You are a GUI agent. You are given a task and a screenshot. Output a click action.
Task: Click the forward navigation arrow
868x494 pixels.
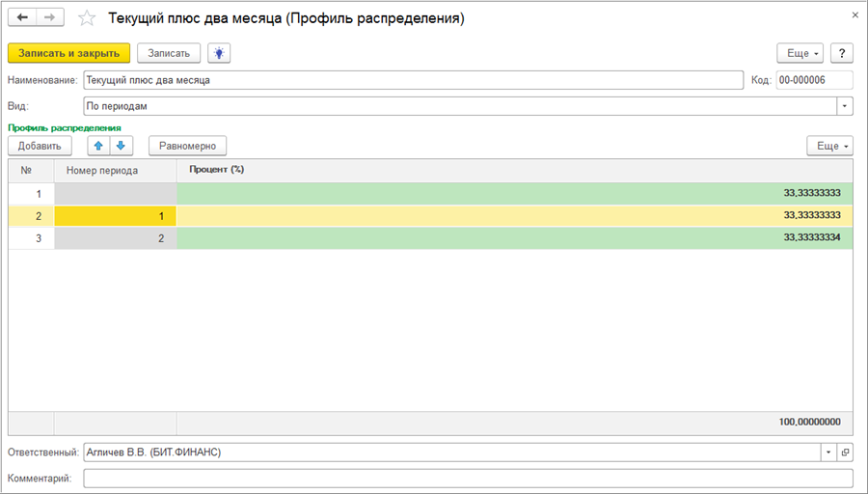pos(50,18)
